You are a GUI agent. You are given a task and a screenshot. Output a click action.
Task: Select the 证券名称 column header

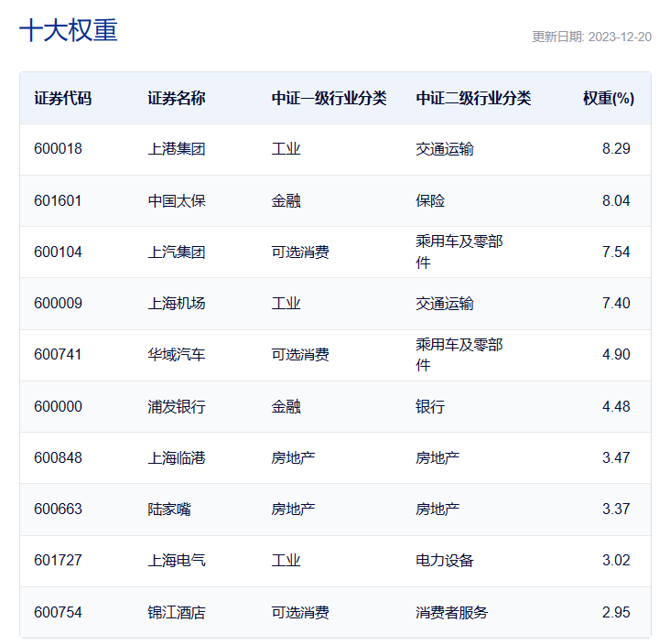click(176, 98)
